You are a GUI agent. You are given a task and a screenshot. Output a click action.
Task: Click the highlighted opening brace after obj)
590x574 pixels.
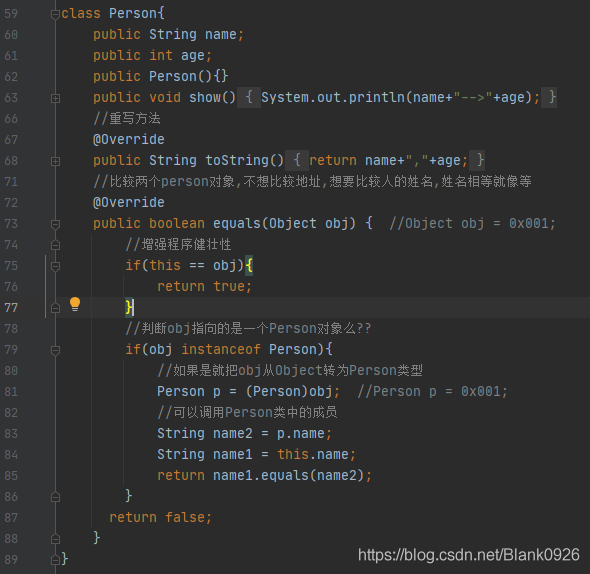click(x=249, y=266)
